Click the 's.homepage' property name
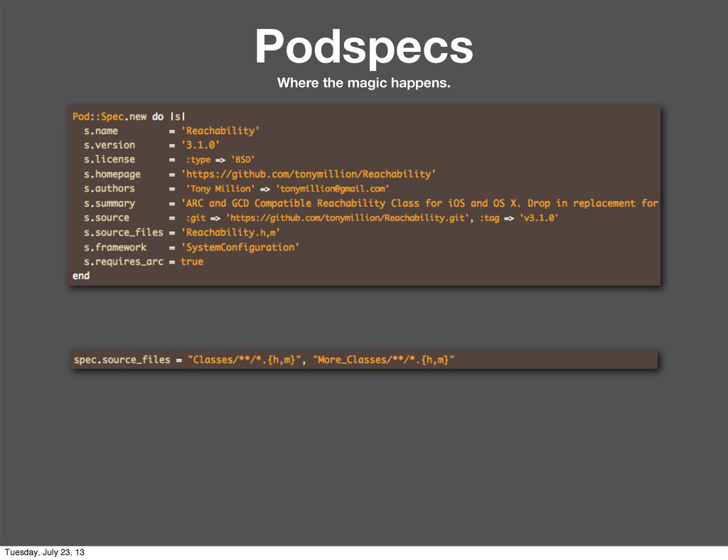 pyautogui.click(x=112, y=174)
